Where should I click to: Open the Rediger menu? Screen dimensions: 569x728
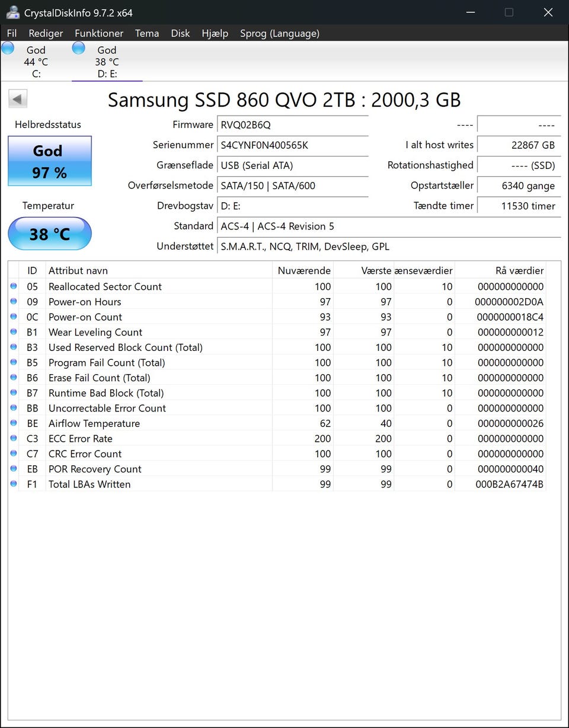click(x=46, y=33)
